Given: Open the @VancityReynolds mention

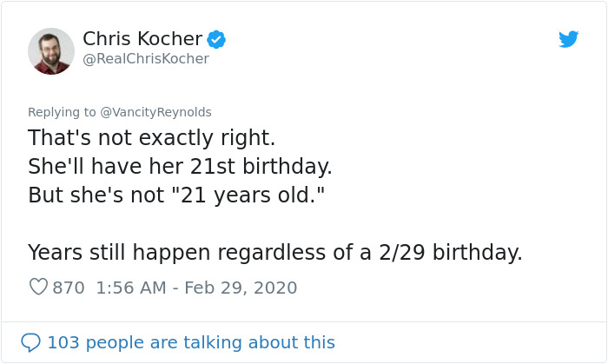Looking at the screenshot, I should coord(156,112).
